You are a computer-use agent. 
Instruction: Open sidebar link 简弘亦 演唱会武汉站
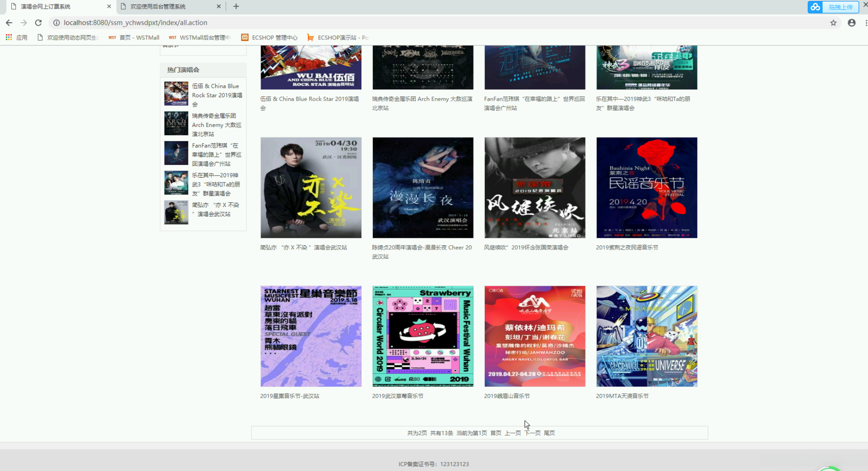[216, 209]
